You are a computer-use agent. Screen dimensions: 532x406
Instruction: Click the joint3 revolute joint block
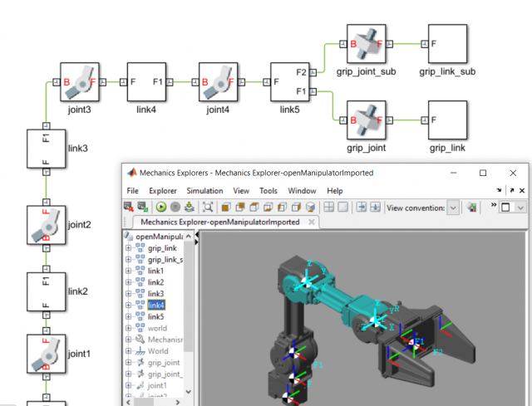[80, 81]
